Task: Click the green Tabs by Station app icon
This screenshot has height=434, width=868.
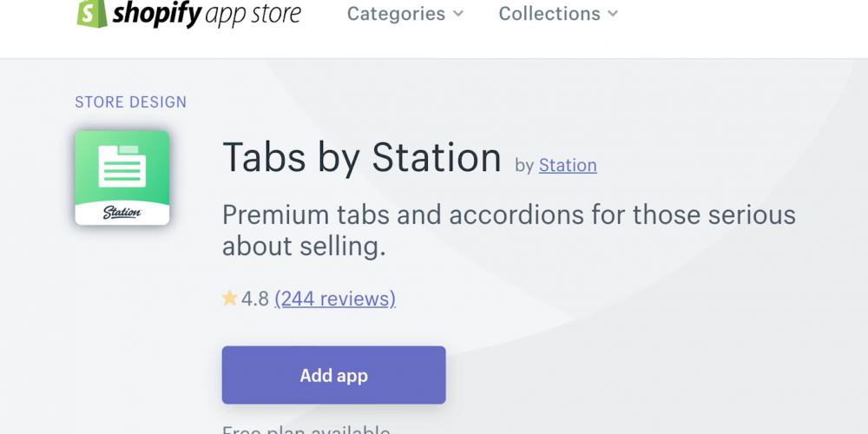Action: pos(122,178)
